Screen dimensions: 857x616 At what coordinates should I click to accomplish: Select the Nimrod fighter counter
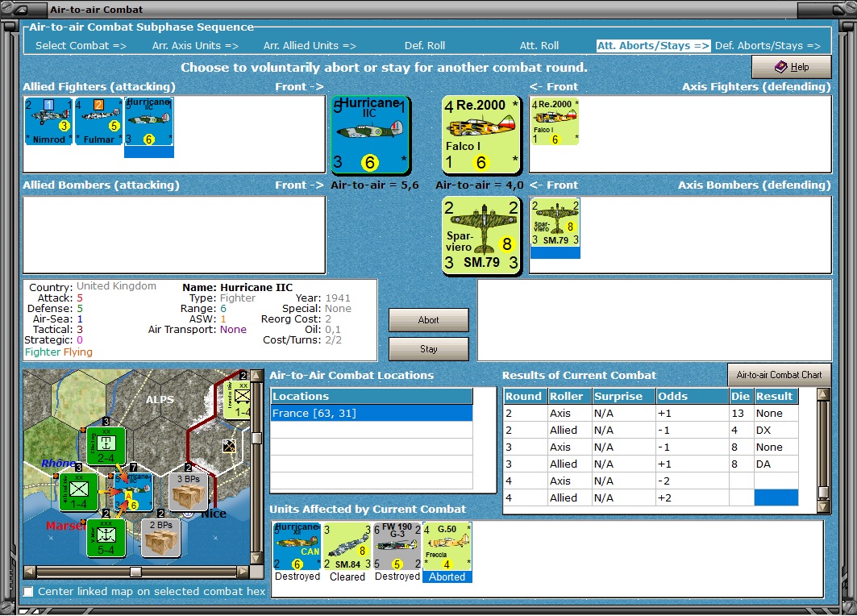pos(48,121)
